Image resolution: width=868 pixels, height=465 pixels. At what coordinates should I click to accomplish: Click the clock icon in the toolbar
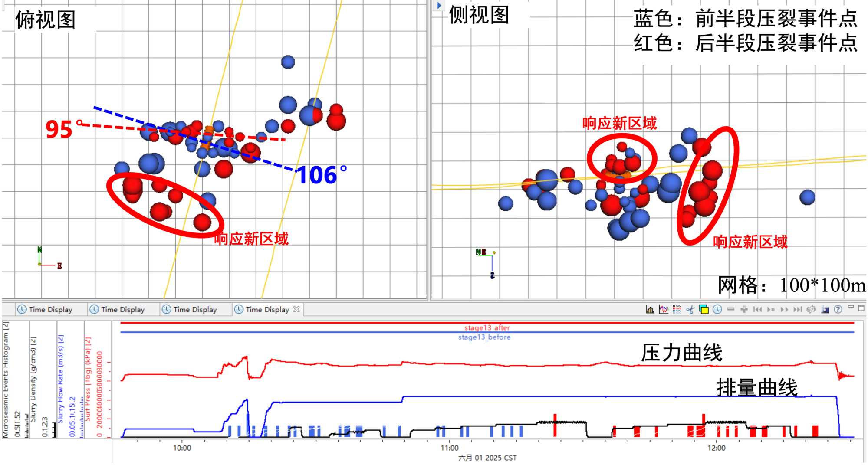tap(717, 309)
